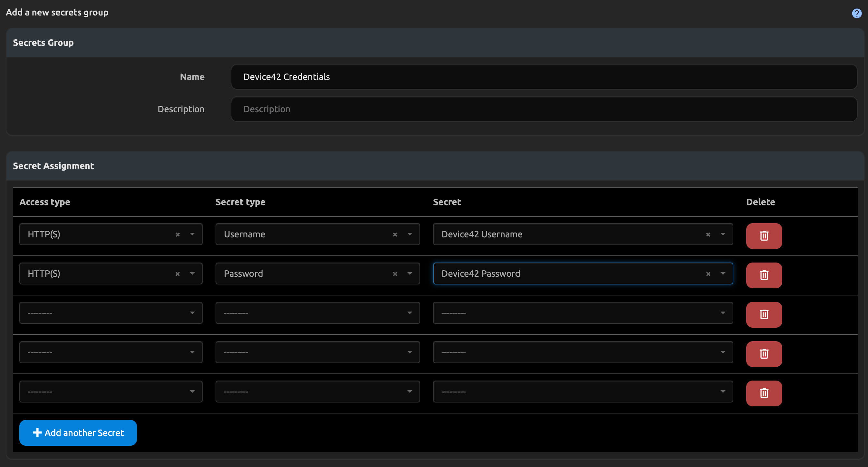Open the Password secret type dropdown

click(x=410, y=273)
